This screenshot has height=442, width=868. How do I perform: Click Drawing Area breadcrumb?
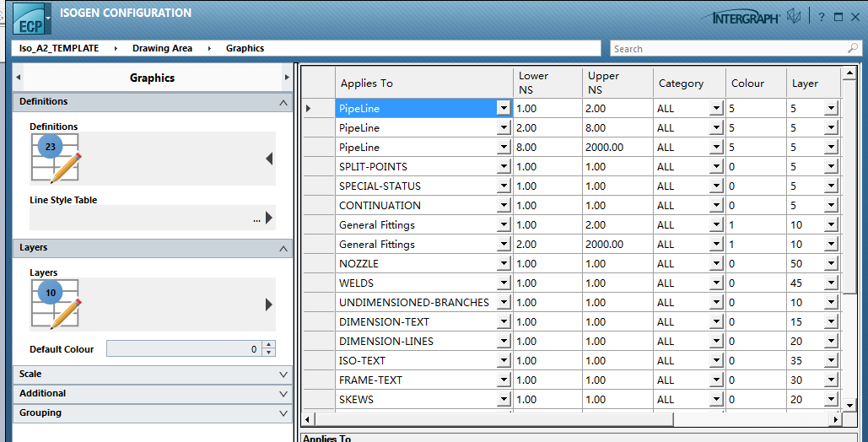[162, 48]
